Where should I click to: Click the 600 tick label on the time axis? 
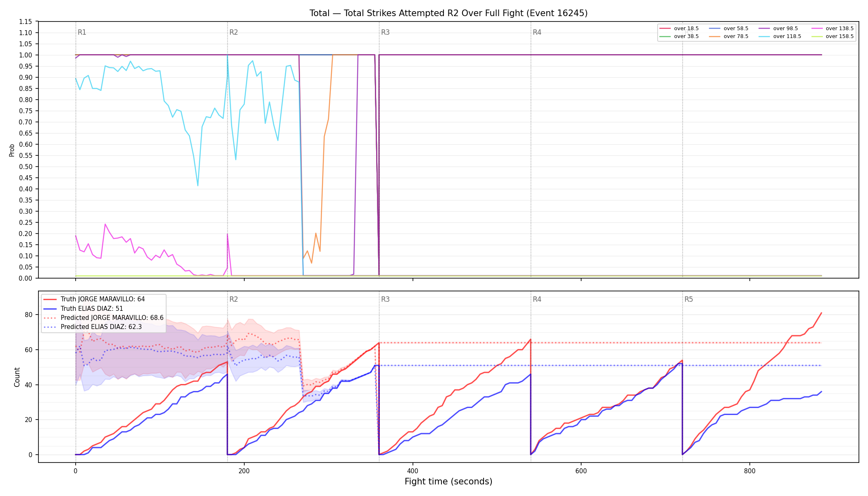tap(581, 471)
